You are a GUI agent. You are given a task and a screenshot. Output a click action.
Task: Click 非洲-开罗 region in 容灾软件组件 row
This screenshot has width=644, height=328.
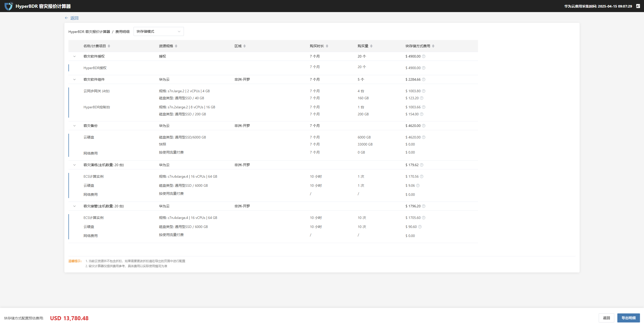pyautogui.click(x=242, y=79)
